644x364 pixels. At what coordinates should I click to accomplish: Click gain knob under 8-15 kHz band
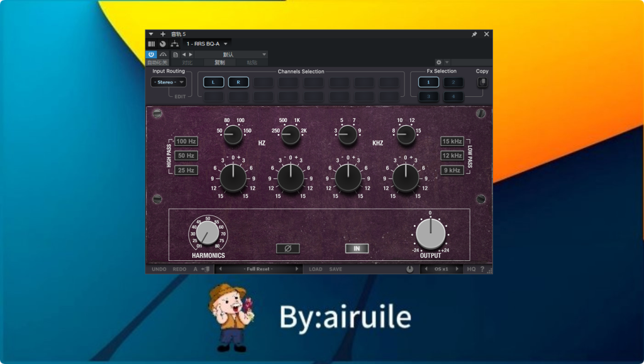tap(406, 178)
